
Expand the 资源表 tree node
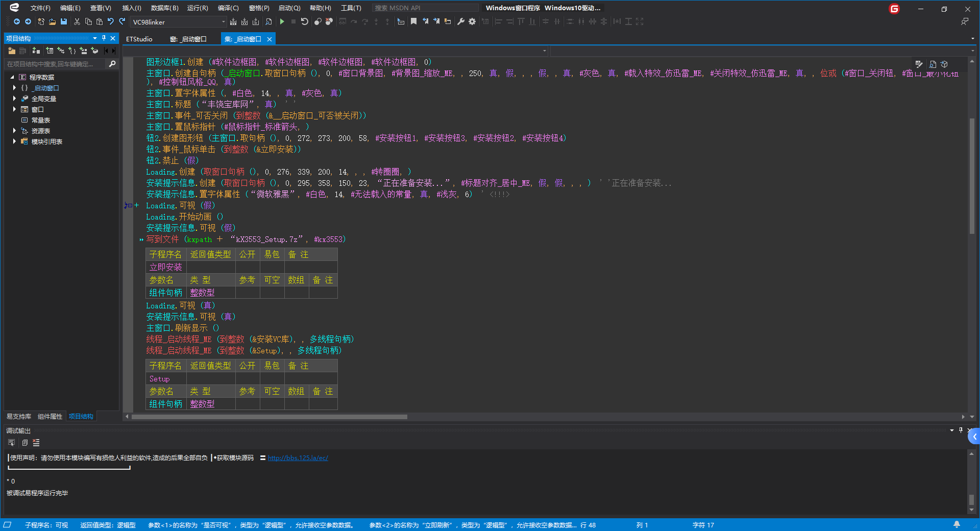point(14,131)
